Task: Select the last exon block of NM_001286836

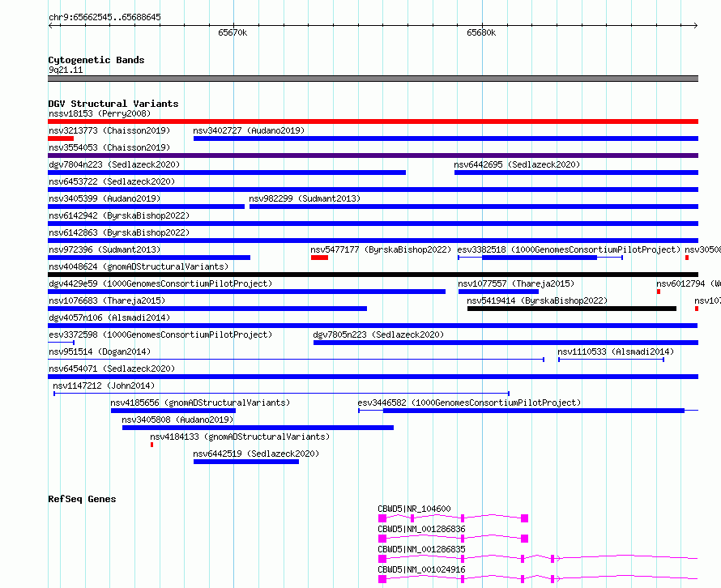Action: [525, 539]
